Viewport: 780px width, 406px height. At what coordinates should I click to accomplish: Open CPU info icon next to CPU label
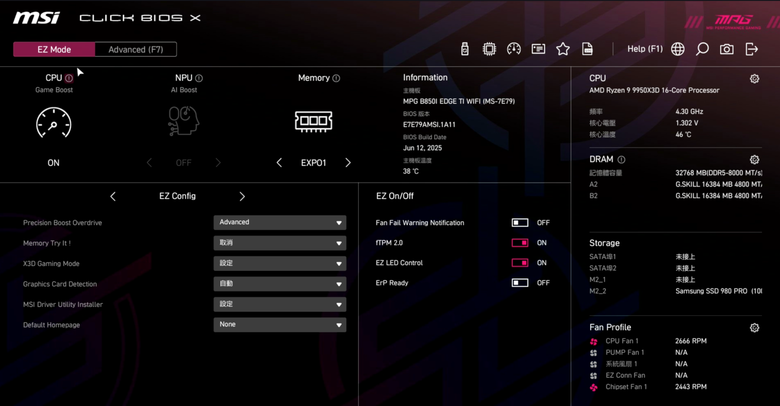(x=69, y=78)
